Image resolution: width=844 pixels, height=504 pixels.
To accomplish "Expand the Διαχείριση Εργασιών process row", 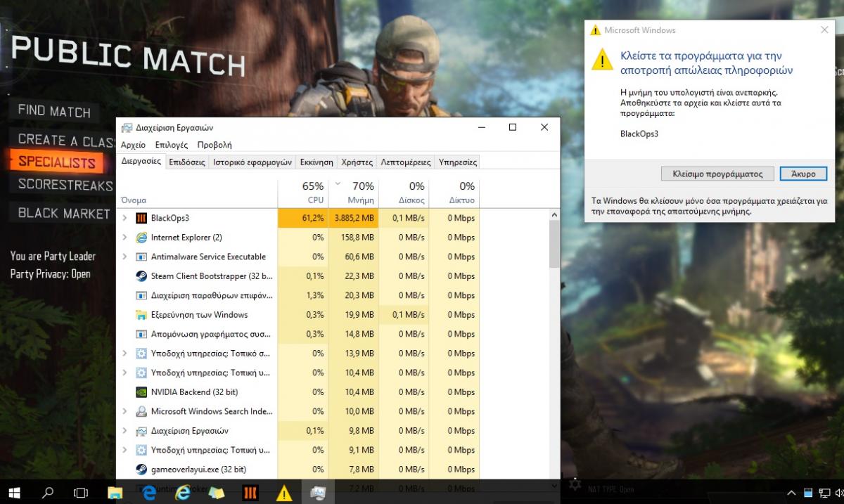I will pos(124,431).
